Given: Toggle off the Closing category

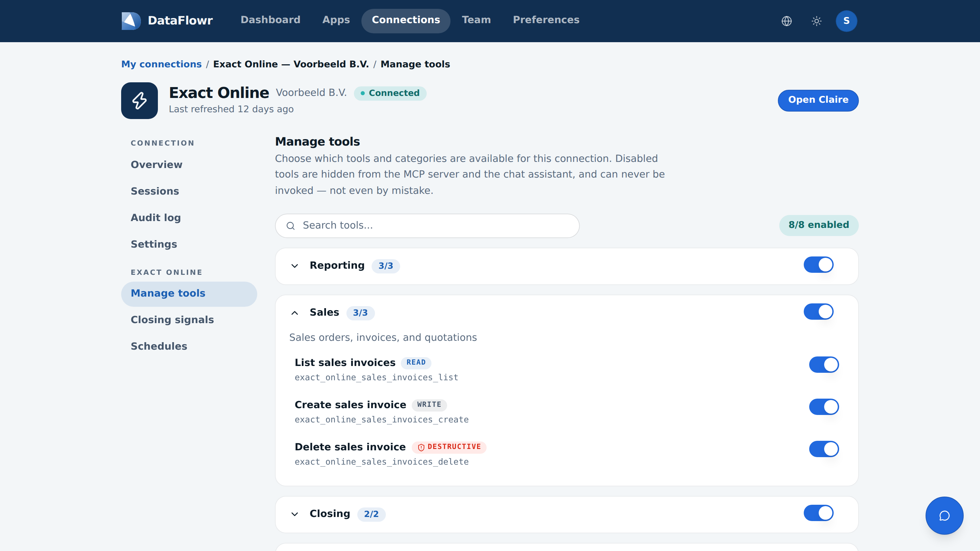Looking at the screenshot, I should click(x=818, y=513).
